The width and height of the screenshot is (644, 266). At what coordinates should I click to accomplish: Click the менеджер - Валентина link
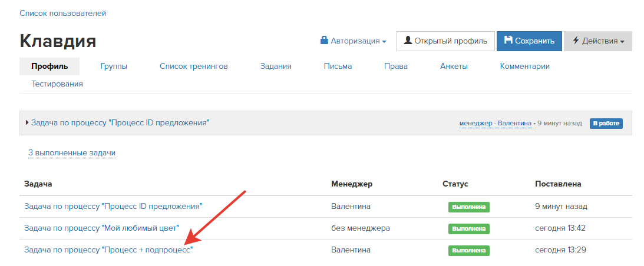click(496, 123)
